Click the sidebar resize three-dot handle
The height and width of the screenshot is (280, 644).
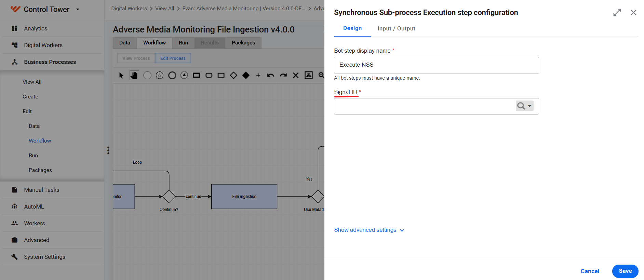point(108,150)
